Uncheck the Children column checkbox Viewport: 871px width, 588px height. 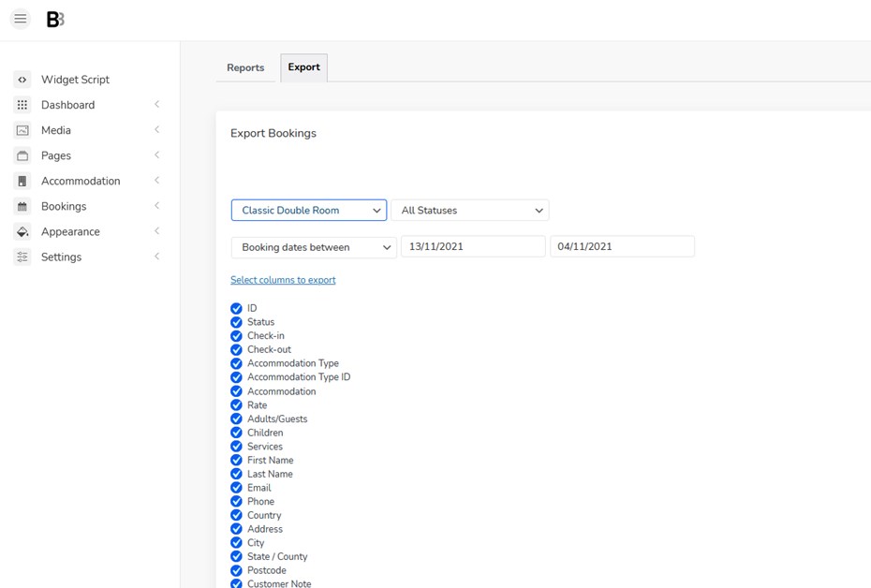tap(236, 433)
